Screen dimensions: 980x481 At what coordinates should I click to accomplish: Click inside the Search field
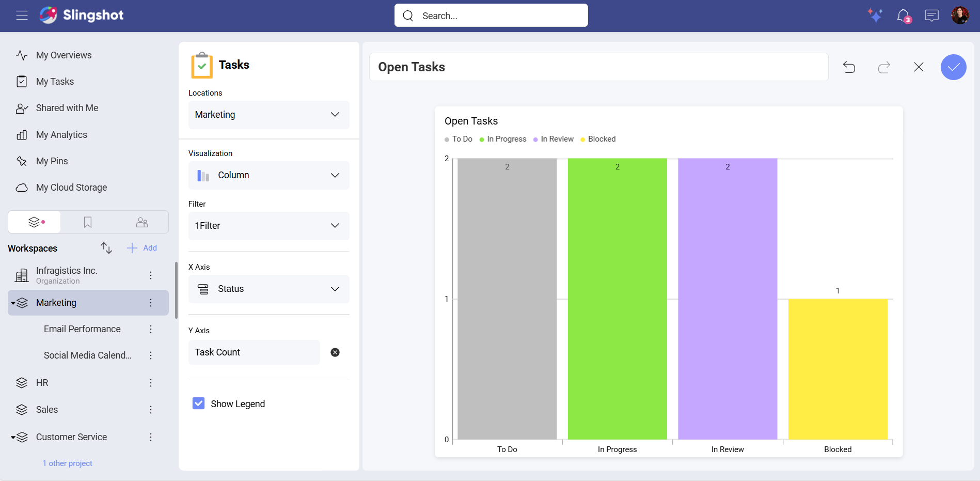coord(491,15)
